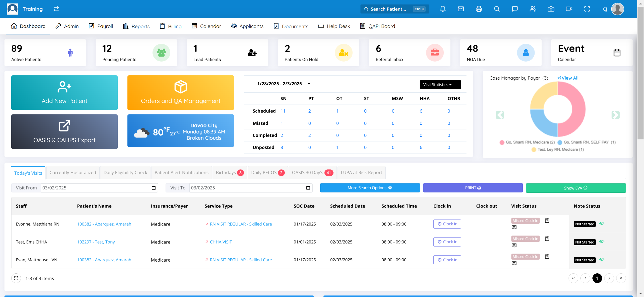Click the swap arrows beside Training
The width and height of the screenshot is (644, 297).
pyautogui.click(x=56, y=9)
